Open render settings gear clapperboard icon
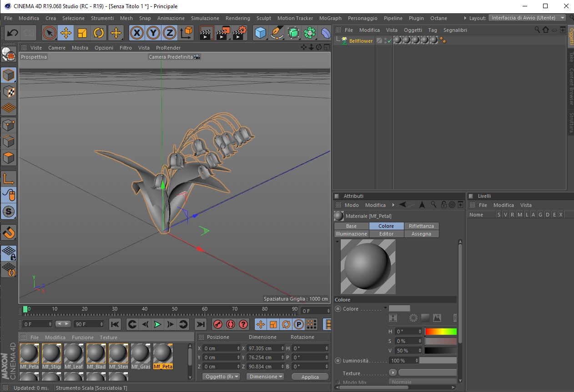Screen dimensions: 574x392 point(240,33)
